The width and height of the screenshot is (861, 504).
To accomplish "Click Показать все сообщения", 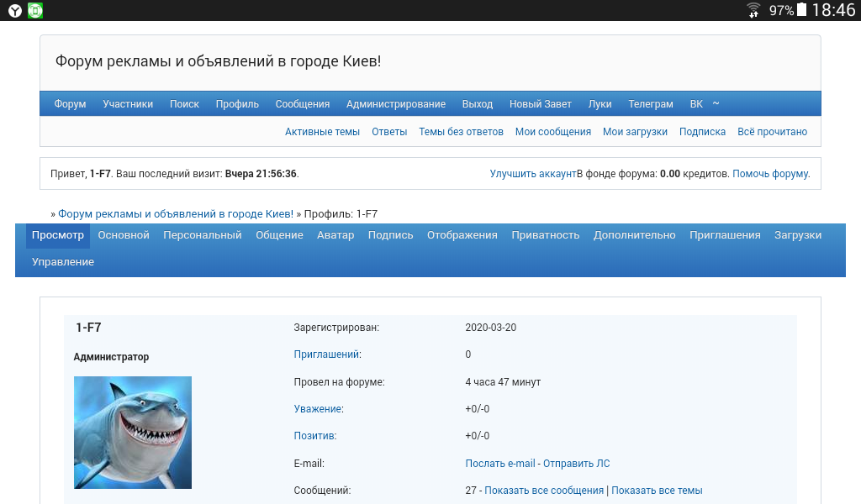I will pyautogui.click(x=544, y=491).
